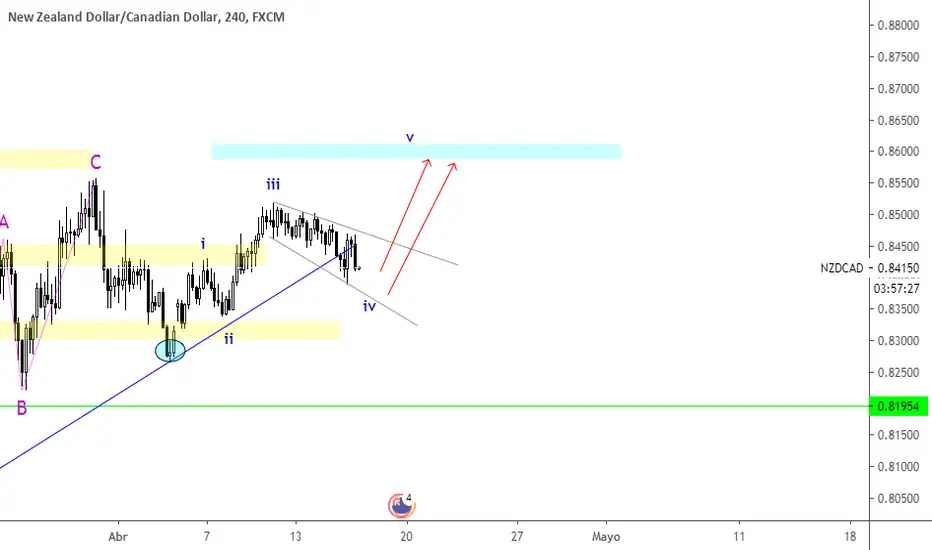Click the 03:57:27 countdown timer
Image resolution: width=932 pixels, height=550 pixels.
(897, 288)
